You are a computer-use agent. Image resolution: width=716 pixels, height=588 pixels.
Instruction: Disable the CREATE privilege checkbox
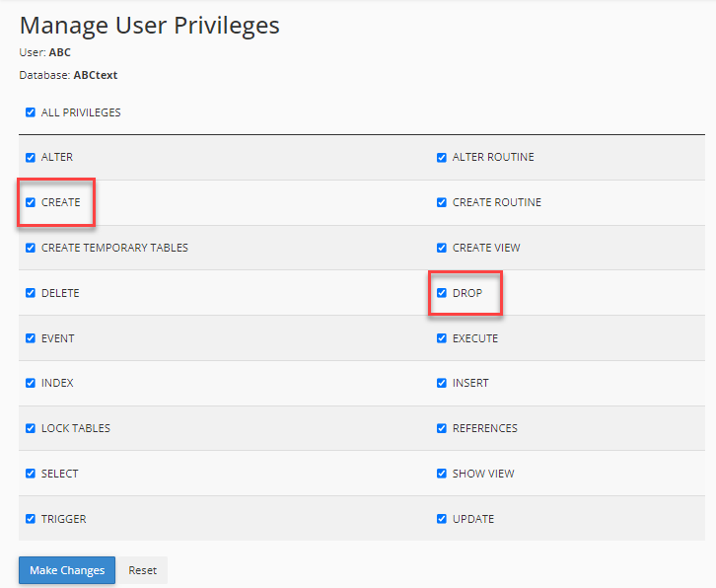click(31, 202)
